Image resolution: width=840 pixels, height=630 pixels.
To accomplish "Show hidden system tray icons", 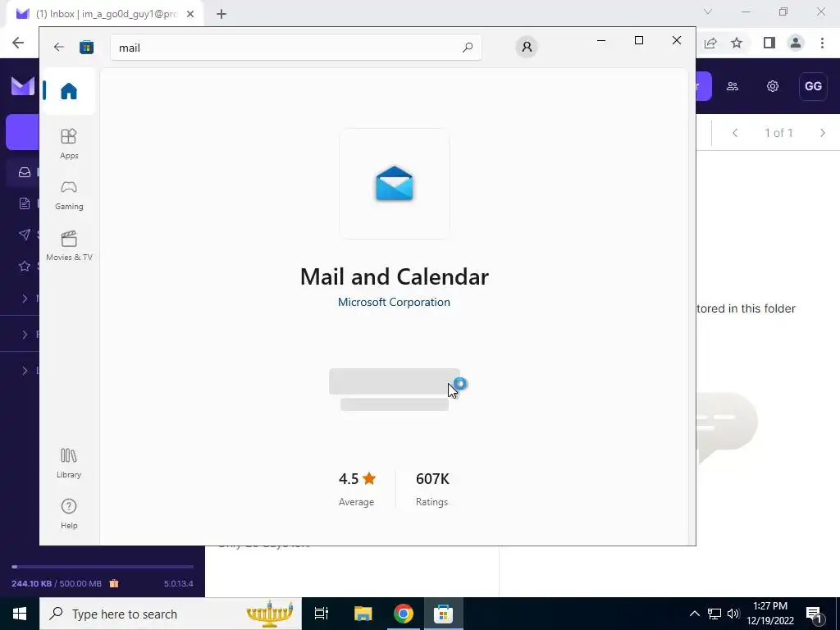I will [694, 614].
